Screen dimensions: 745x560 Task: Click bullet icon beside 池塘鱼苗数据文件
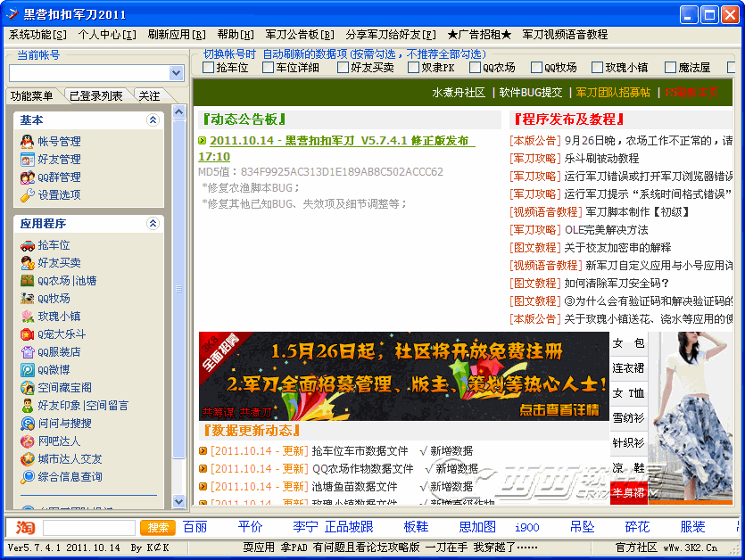coord(203,486)
